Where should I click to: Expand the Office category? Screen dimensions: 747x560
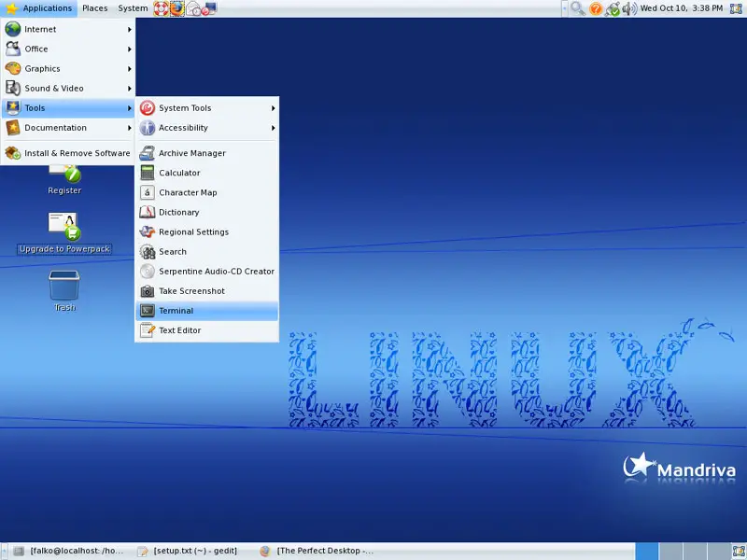point(67,49)
